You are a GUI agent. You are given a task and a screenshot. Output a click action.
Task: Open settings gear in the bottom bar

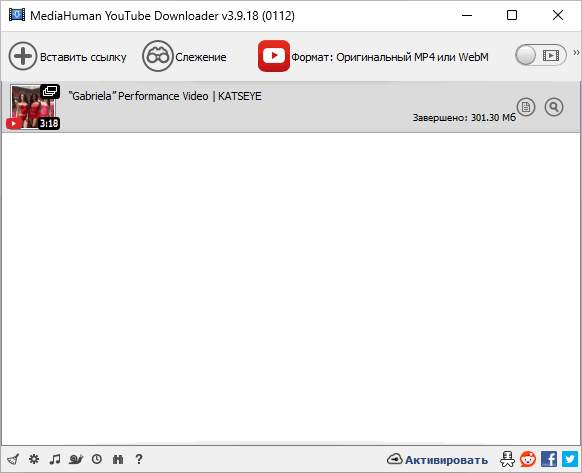(34, 459)
